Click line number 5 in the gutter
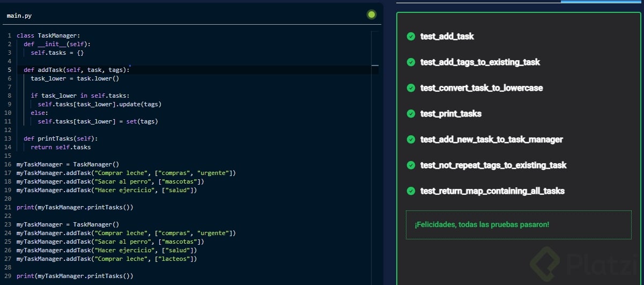644x285 pixels. tap(10, 70)
